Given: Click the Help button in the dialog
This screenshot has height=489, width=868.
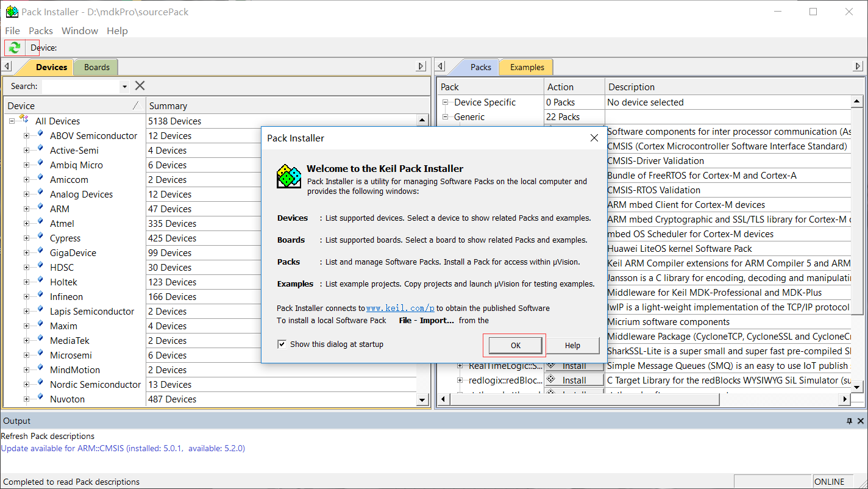Looking at the screenshot, I should 572,345.
